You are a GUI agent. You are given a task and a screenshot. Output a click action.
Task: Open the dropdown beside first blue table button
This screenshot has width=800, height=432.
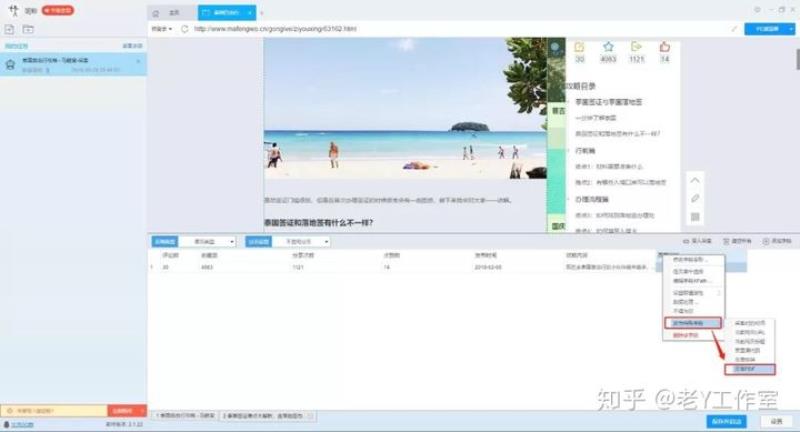click(x=207, y=241)
